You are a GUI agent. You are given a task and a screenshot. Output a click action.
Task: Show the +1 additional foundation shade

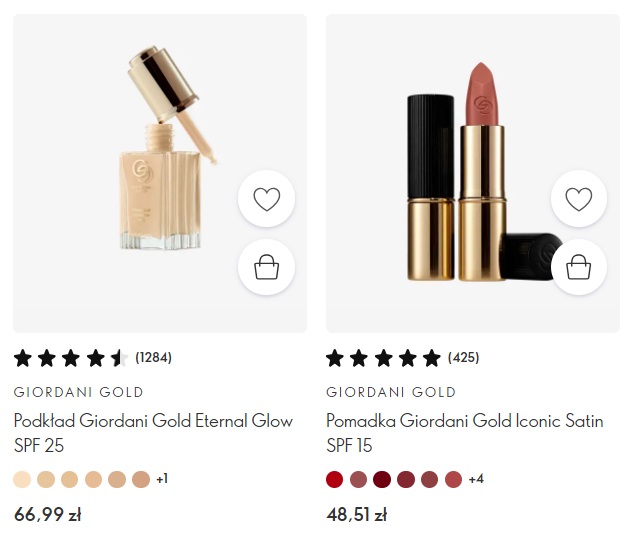(162, 479)
